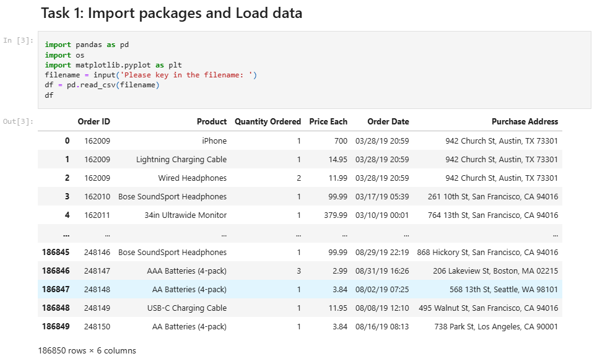Click the iPhone product cell
Screen dimensions: 597x364
click(214, 141)
